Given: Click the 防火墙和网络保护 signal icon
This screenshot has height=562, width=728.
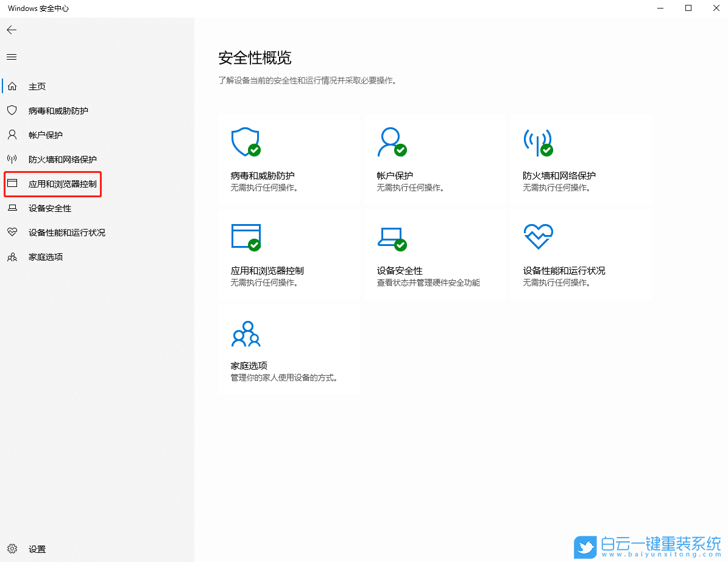Looking at the screenshot, I should [x=11, y=159].
